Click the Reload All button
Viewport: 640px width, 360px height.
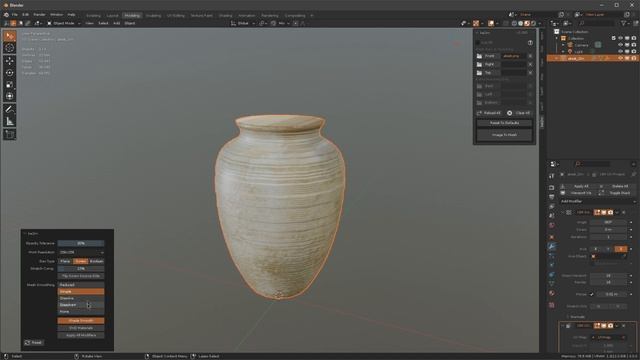489,113
